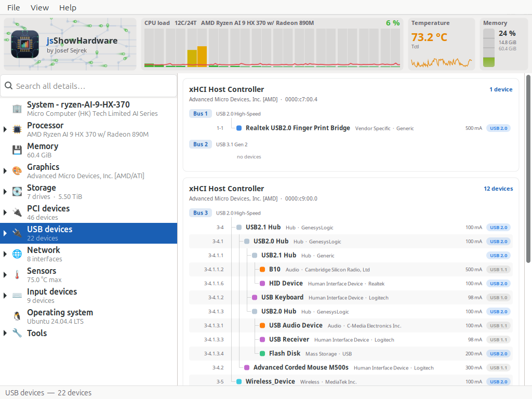Expand the Storage tree node
This screenshot has width=532, height=399.
pyautogui.click(x=5, y=191)
